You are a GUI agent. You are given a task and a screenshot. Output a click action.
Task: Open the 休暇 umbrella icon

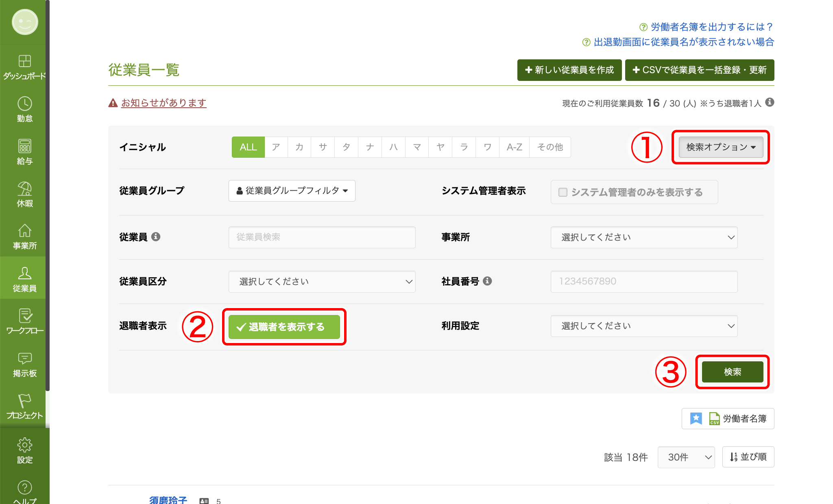[x=25, y=189]
